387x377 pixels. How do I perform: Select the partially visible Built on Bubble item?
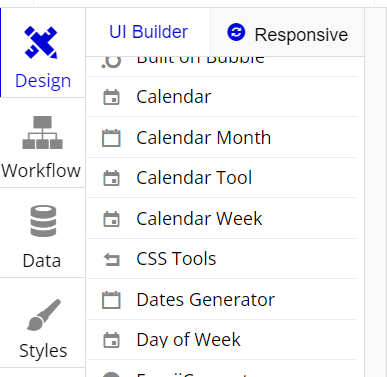[x=222, y=66]
